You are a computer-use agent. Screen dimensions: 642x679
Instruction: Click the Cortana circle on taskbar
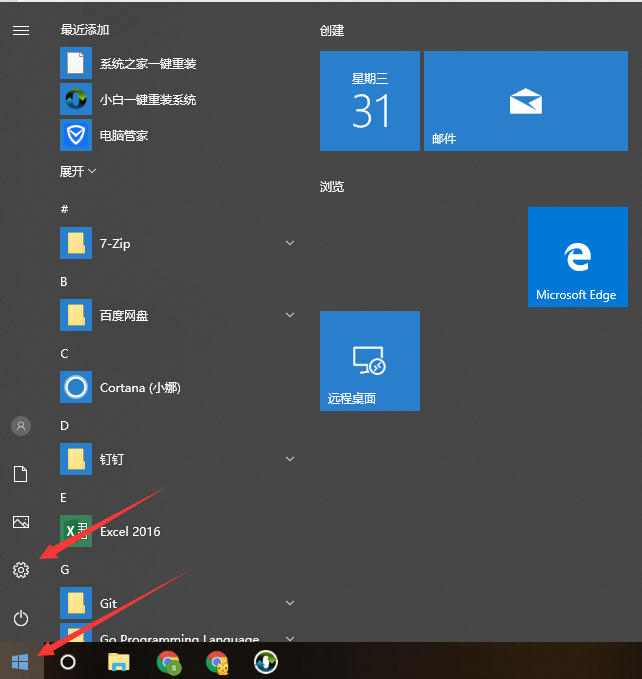pyautogui.click(x=68, y=661)
